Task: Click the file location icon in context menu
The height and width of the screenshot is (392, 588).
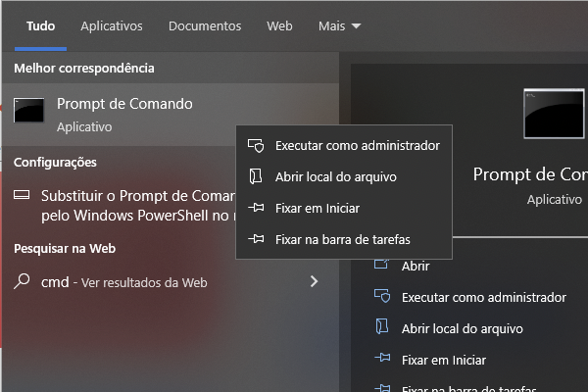Action: [256, 176]
